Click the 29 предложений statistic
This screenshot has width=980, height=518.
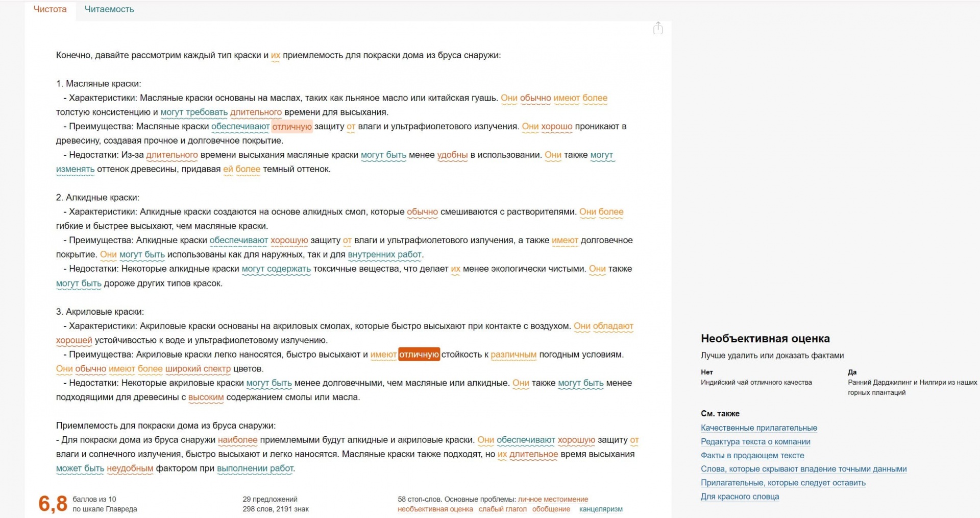pyautogui.click(x=270, y=499)
